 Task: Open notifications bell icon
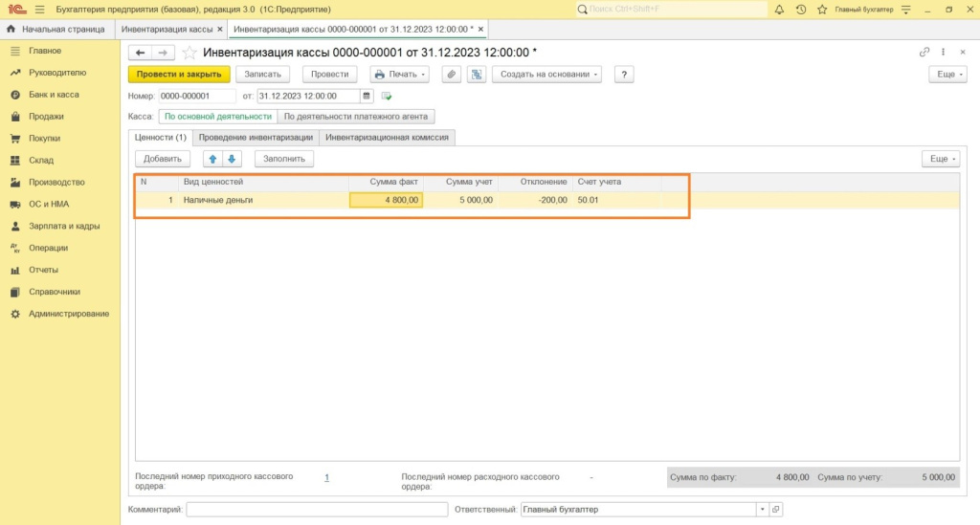pos(779,10)
